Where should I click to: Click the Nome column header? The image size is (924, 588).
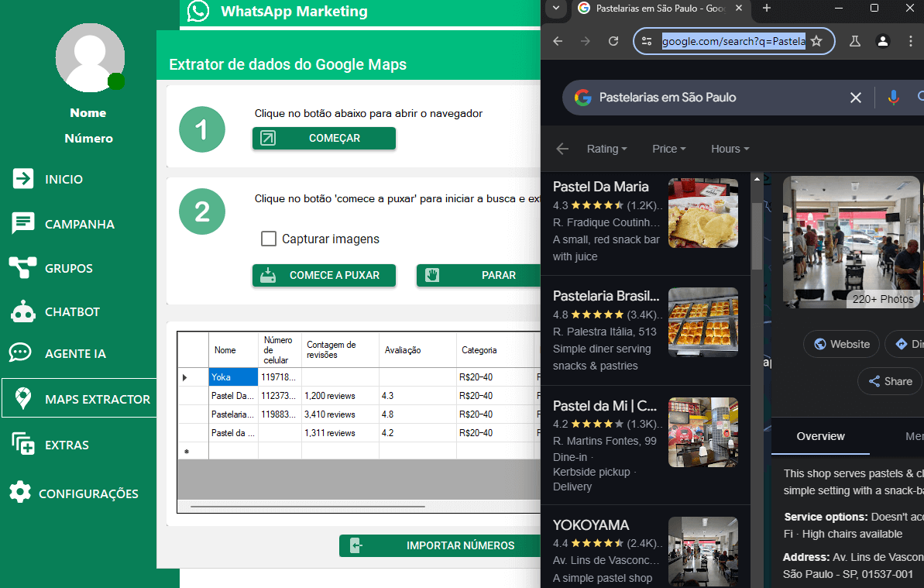click(x=233, y=350)
